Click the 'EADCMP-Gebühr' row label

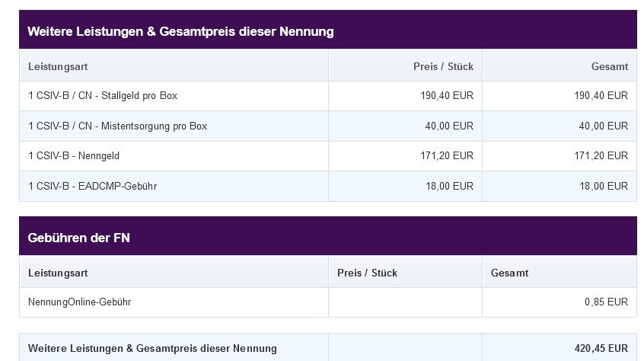point(92,186)
